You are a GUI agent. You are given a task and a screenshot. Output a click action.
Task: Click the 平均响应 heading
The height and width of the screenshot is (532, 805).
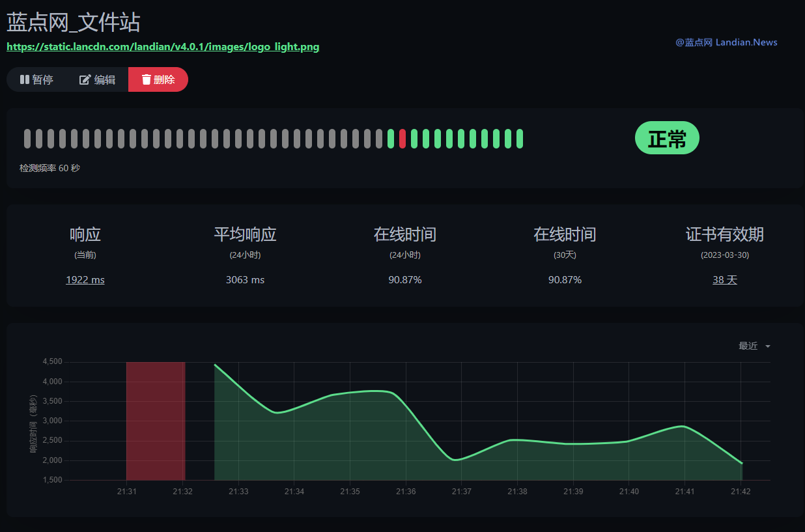pos(245,234)
